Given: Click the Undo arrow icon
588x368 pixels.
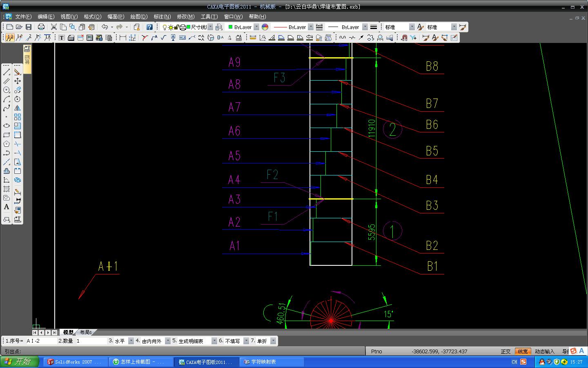Looking at the screenshot, I should (105, 27).
